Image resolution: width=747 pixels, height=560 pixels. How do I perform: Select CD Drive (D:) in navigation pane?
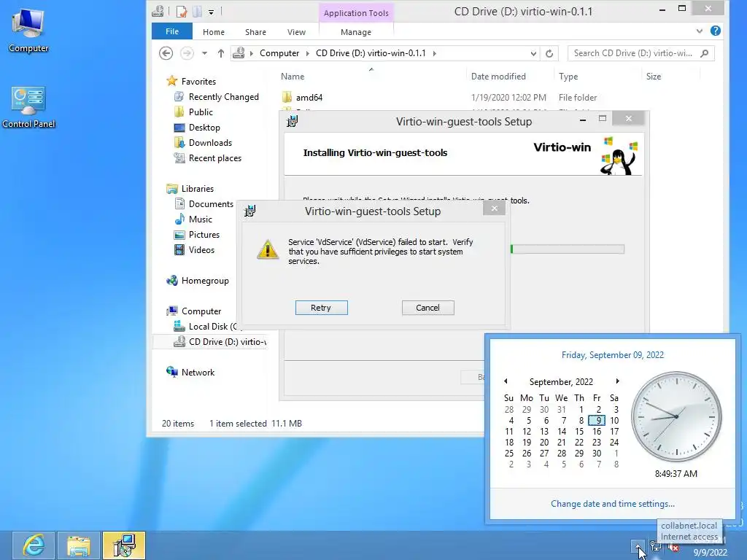coord(209,341)
